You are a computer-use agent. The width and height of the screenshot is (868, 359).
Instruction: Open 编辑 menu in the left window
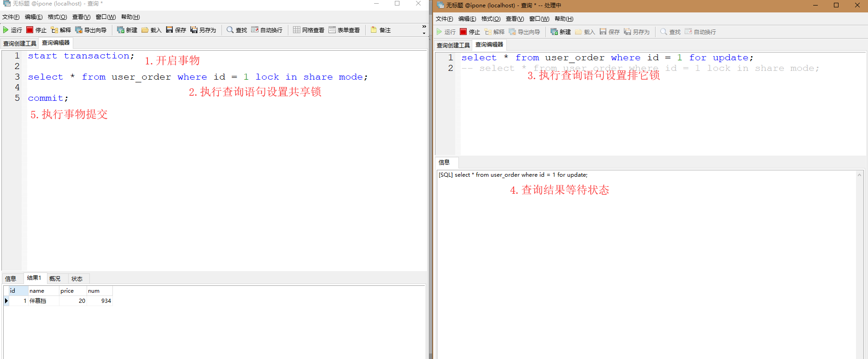pos(34,17)
